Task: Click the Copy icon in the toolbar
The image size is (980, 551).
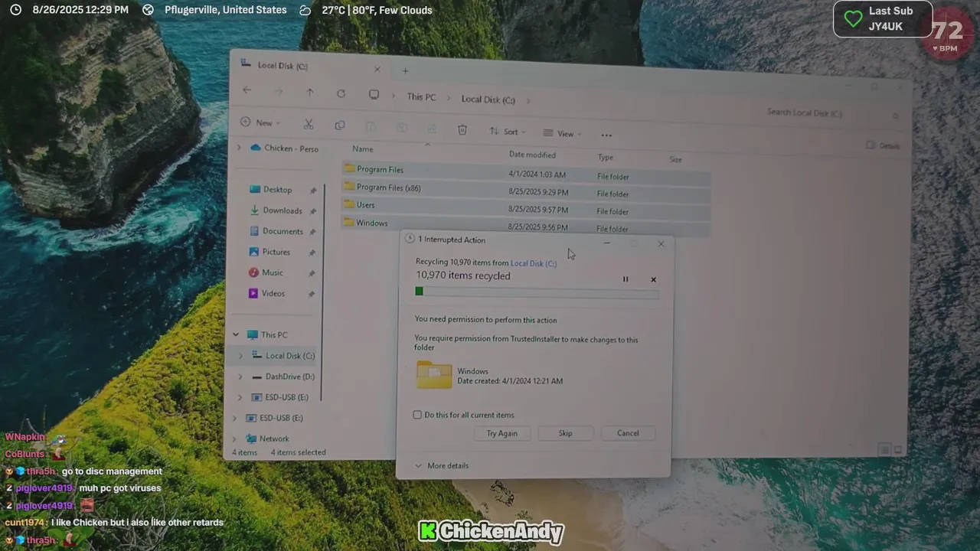Action: point(340,126)
